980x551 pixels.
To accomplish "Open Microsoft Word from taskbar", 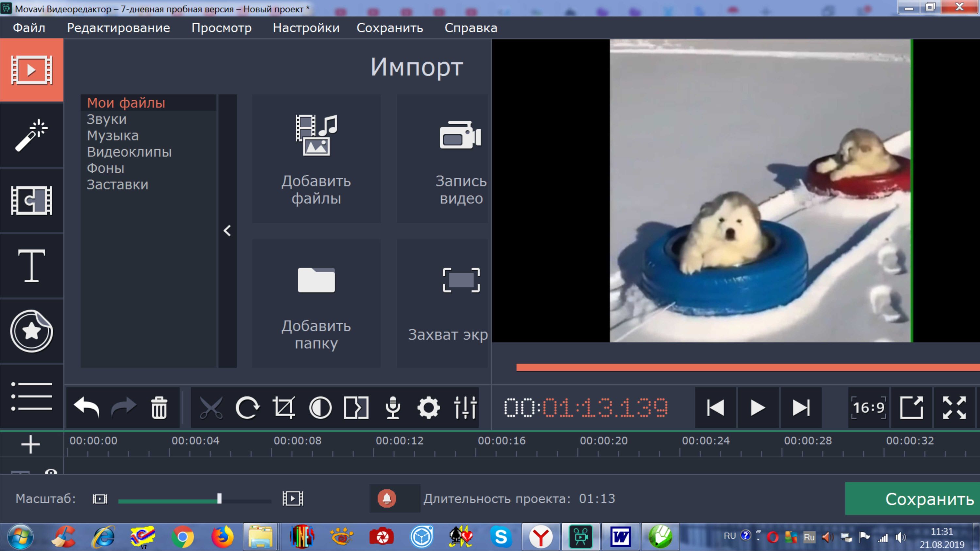I will click(620, 537).
